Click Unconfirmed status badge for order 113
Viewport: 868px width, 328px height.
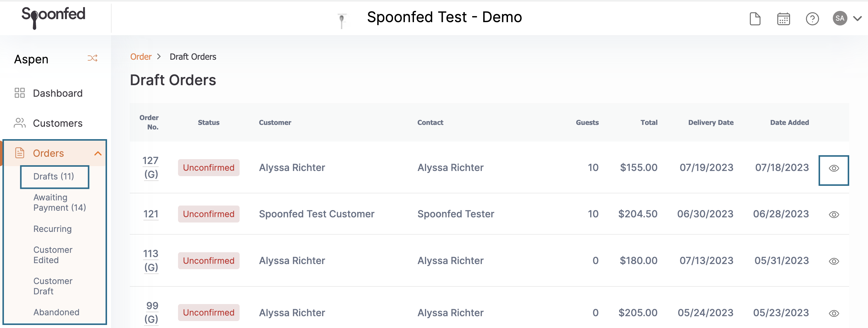209,261
